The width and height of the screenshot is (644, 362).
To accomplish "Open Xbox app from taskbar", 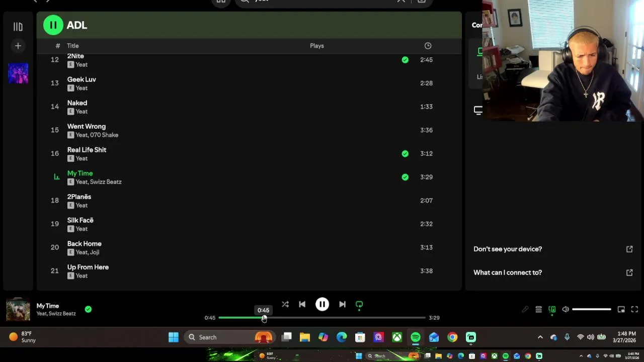I will point(397,337).
